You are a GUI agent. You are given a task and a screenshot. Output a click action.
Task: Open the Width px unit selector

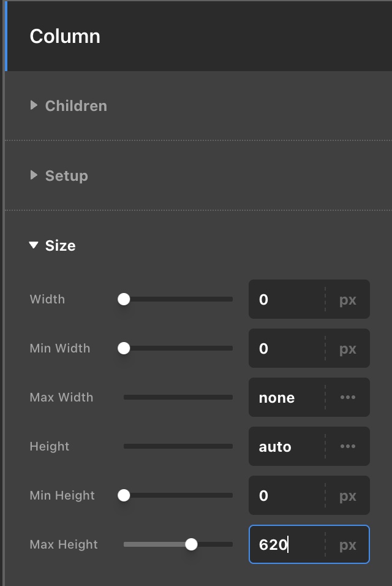coord(347,300)
